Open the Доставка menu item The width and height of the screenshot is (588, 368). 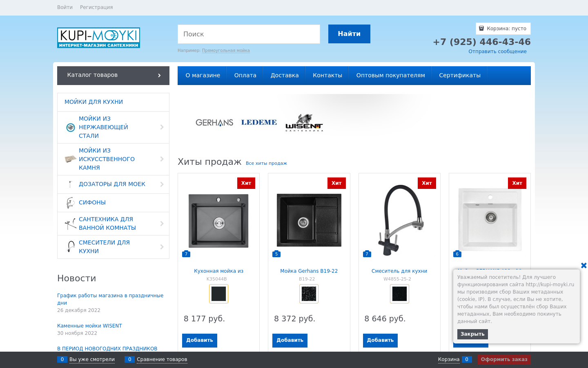[x=285, y=75]
